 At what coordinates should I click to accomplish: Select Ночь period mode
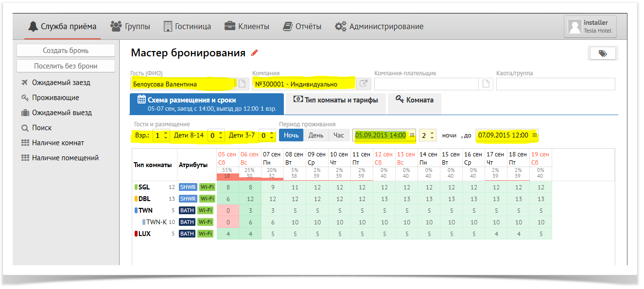[291, 136]
